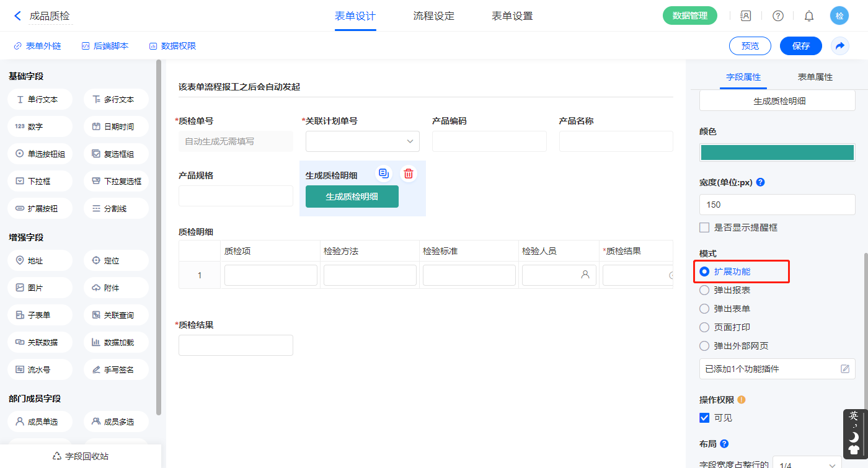
Task: Select the 弹出报表 mode radio button
Action: pos(704,290)
